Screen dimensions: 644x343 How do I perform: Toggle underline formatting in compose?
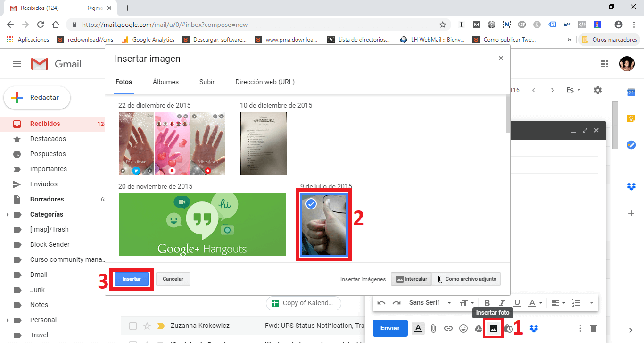[x=517, y=303]
